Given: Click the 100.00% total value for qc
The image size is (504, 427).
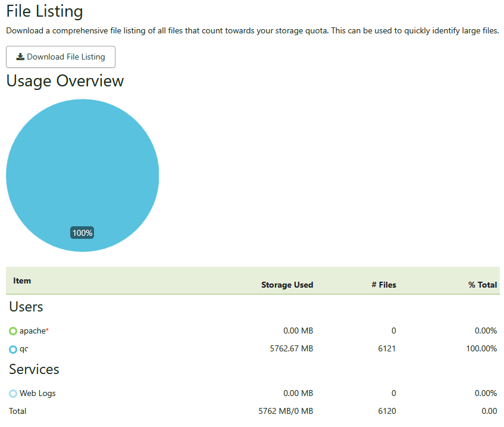Looking at the screenshot, I should pos(481,349).
